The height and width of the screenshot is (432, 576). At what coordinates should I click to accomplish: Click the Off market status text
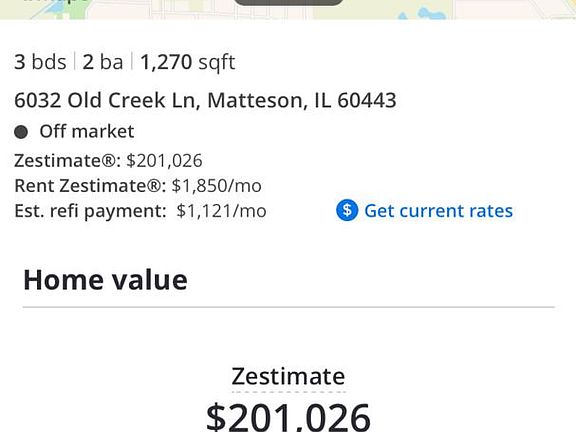(87, 132)
